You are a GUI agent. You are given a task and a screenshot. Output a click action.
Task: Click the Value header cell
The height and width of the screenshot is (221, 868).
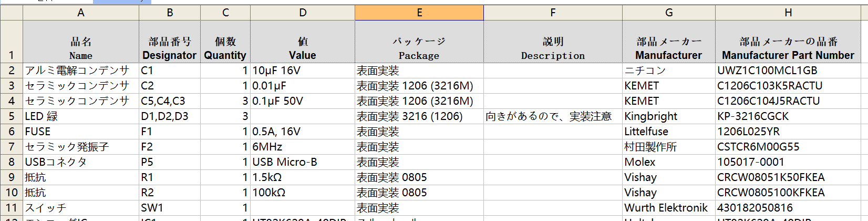[303, 42]
